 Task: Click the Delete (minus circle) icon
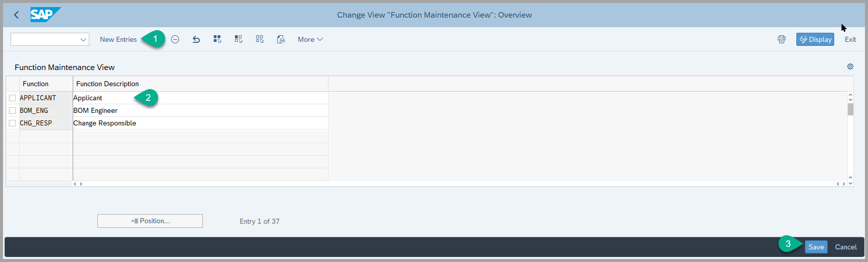pyautogui.click(x=175, y=39)
